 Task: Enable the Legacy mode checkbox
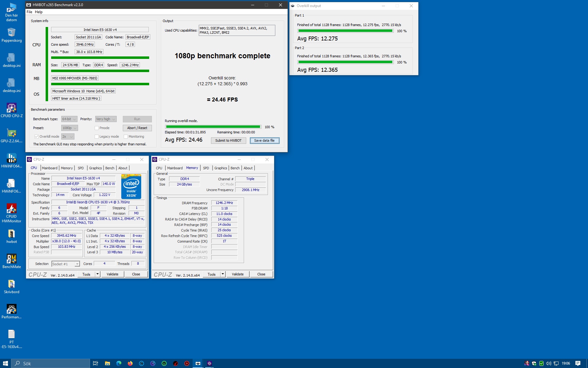tap(96, 137)
